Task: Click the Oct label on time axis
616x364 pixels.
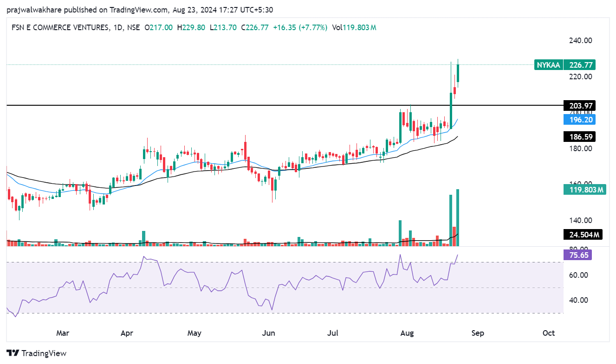Action: pyautogui.click(x=549, y=333)
